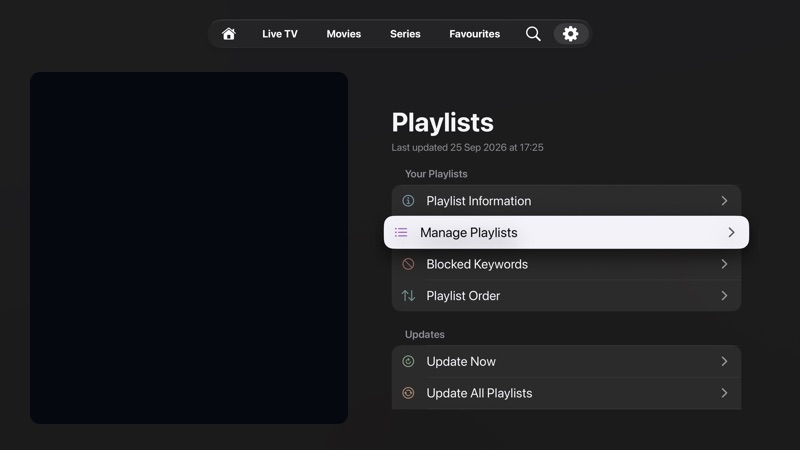Image resolution: width=800 pixels, height=450 pixels.
Task: Switch to the Live TV tab
Action: pos(280,34)
